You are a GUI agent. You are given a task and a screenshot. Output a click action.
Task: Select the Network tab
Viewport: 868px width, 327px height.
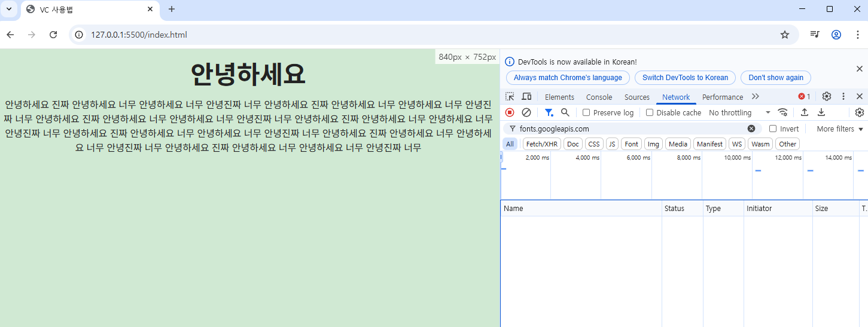676,97
